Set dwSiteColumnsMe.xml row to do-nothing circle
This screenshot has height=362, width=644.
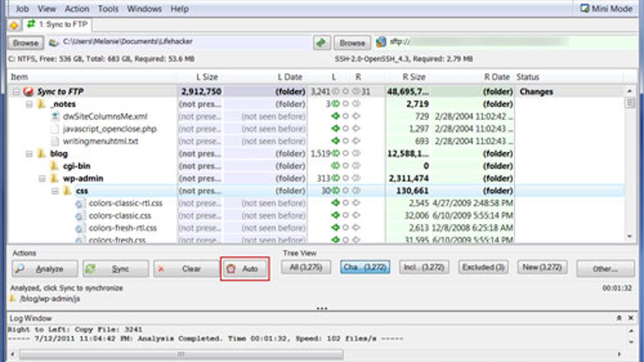(x=346, y=116)
